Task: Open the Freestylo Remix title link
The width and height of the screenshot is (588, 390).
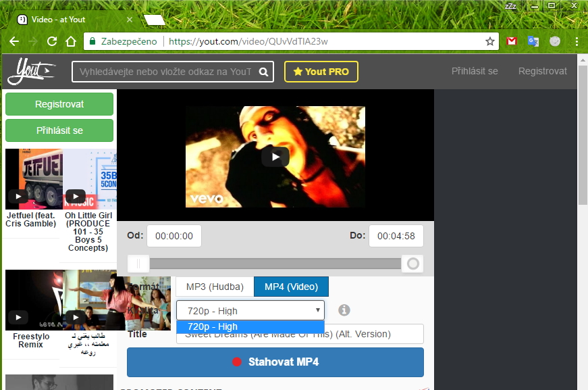Action: coord(31,341)
